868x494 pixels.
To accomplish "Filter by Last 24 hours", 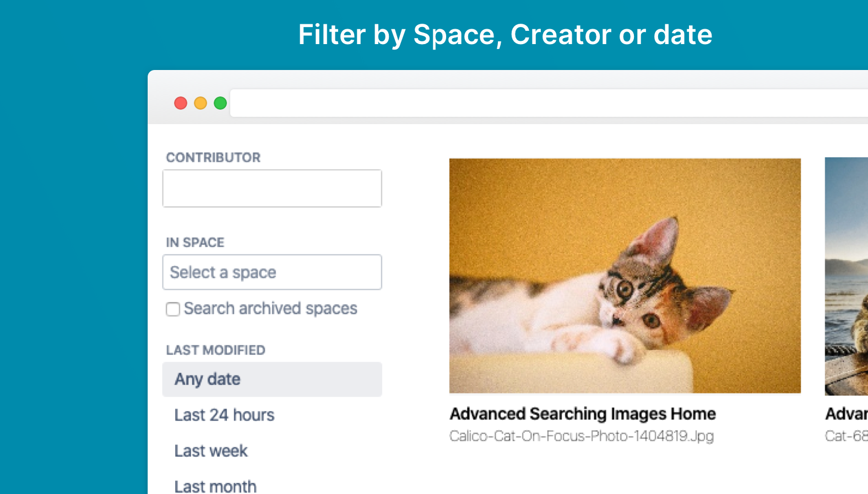I will point(225,415).
